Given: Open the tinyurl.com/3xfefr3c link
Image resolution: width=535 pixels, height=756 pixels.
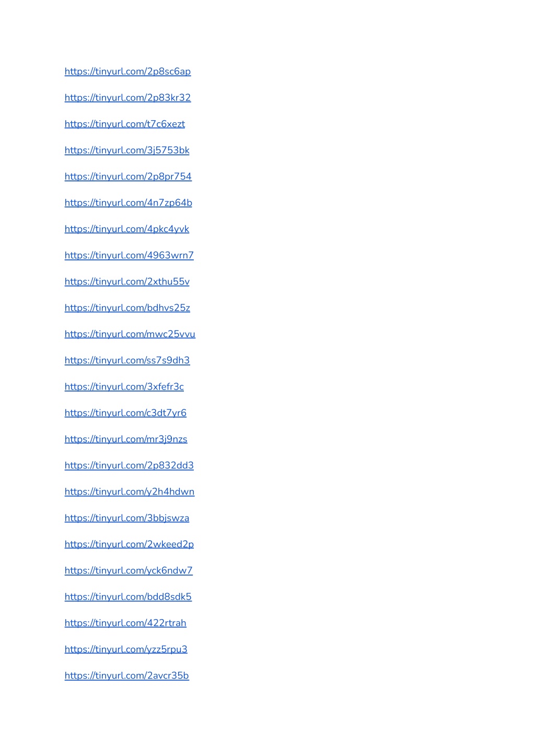Looking at the screenshot, I should [x=124, y=387].
